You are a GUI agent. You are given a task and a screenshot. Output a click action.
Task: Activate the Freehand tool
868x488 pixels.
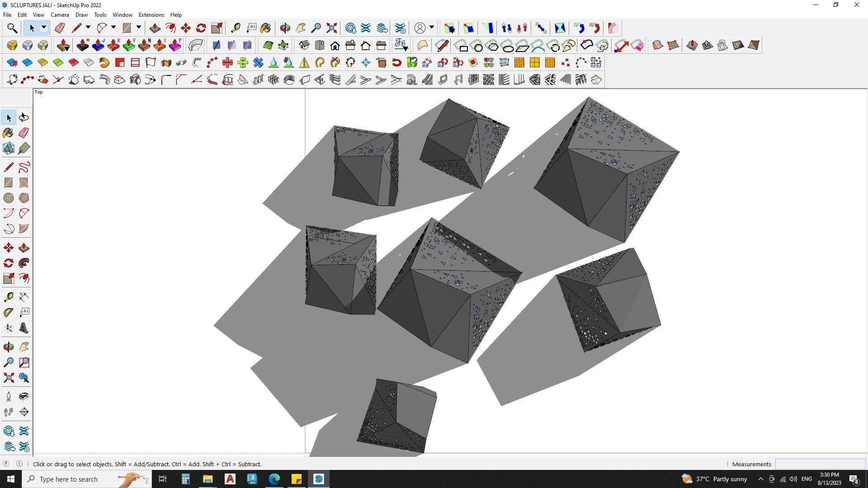(x=24, y=167)
